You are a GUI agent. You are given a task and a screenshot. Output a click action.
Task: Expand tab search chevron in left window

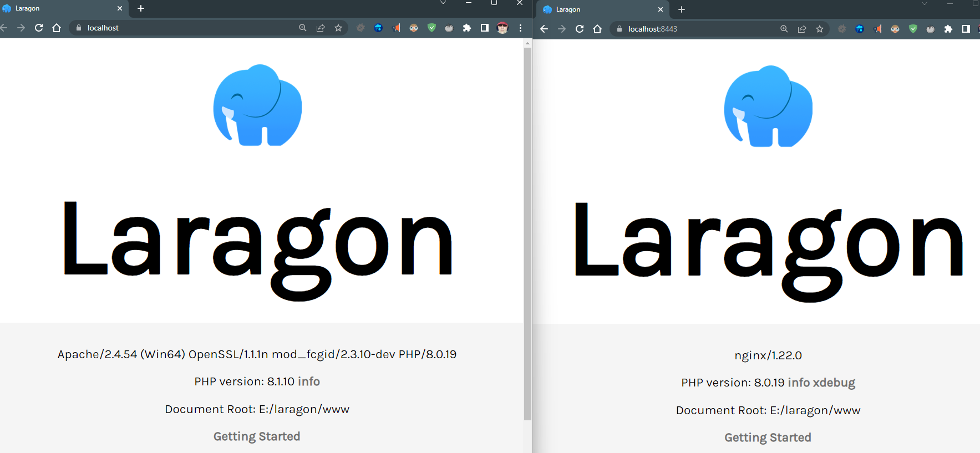(x=443, y=3)
